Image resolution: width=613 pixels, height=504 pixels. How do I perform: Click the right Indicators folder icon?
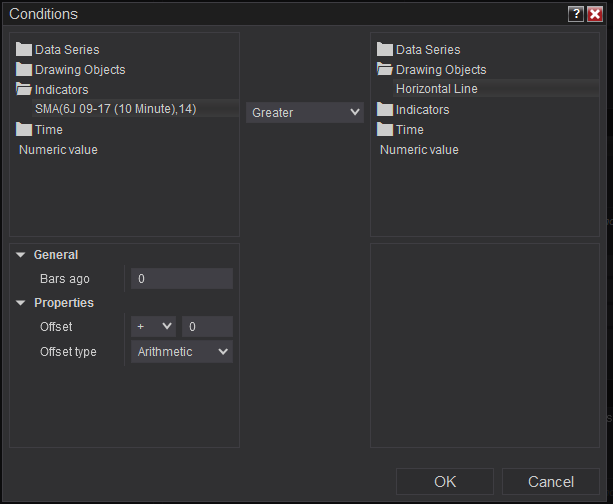(x=385, y=110)
